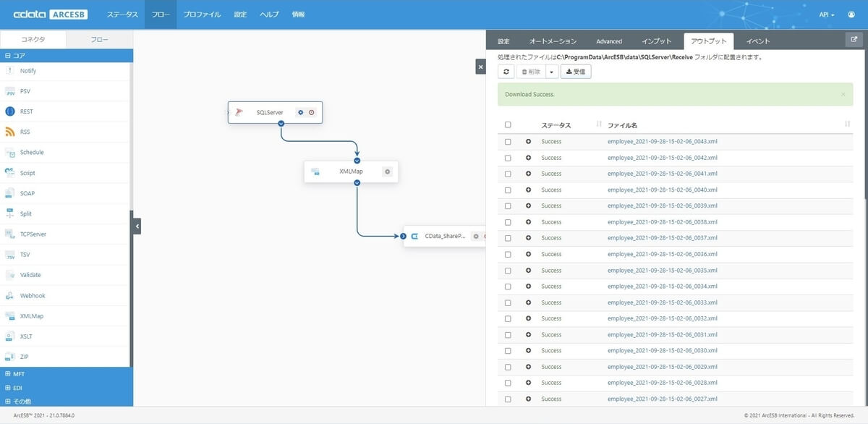Open settings gear on CData_SharePoint node
Screen dimensions: 868x424
(x=475, y=236)
